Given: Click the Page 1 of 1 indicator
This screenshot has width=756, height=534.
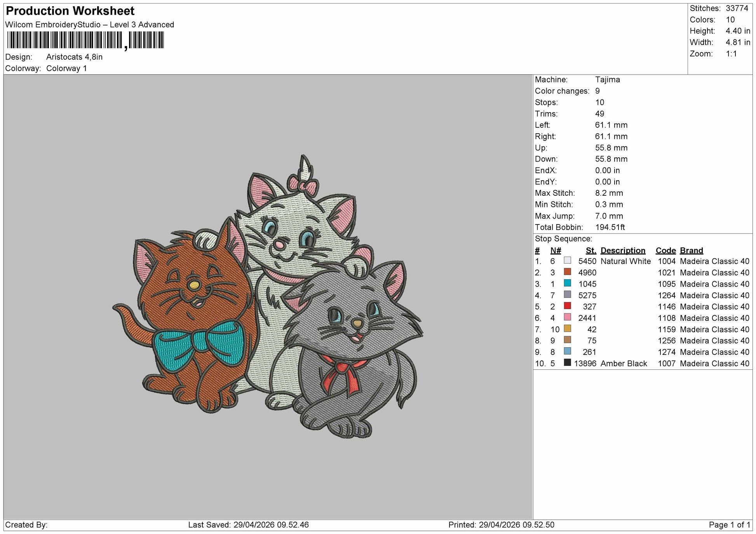Looking at the screenshot, I should [x=730, y=525].
